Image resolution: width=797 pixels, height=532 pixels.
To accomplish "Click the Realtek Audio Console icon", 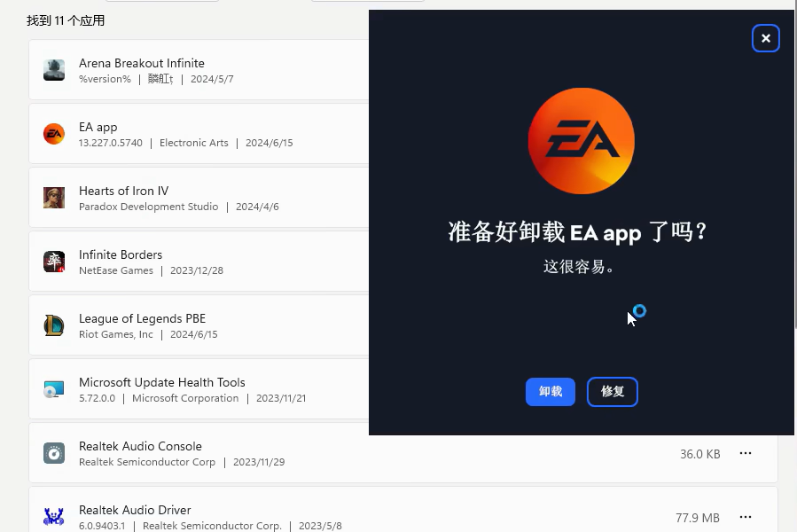I will 54,453.
